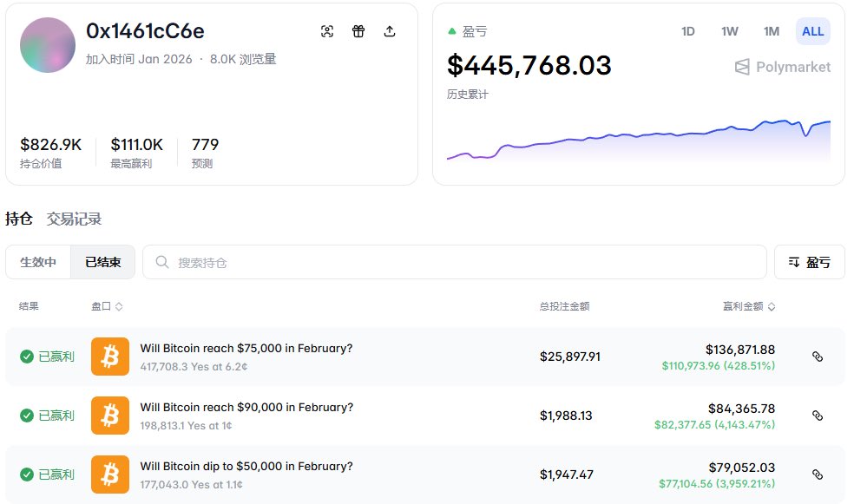Switch to 生效中 active positions
The height and width of the screenshot is (504, 854).
tap(38, 262)
